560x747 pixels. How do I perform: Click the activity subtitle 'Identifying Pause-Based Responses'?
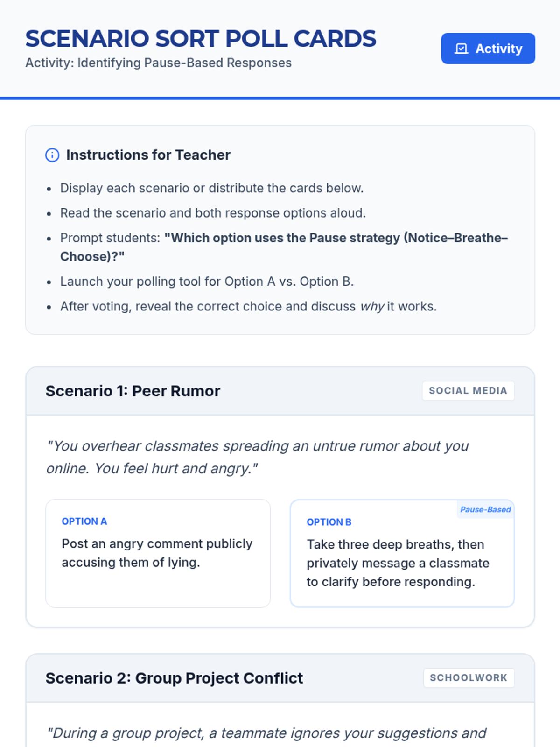click(x=184, y=63)
